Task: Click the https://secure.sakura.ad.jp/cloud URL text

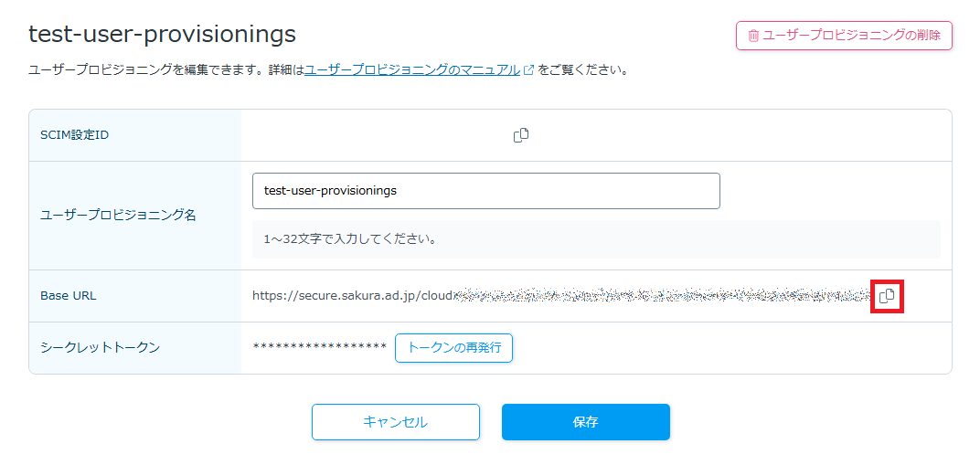Action: tap(353, 296)
